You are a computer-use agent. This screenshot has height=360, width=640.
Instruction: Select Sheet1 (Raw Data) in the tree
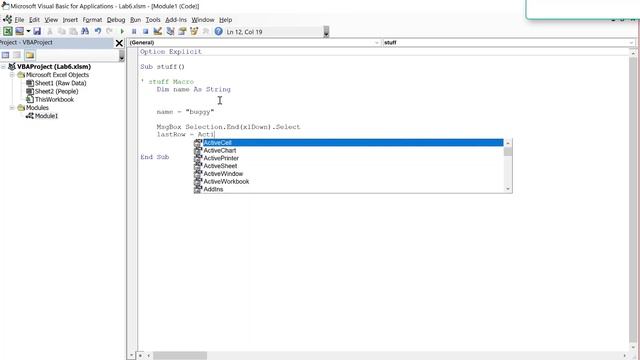(x=60, y=83)
